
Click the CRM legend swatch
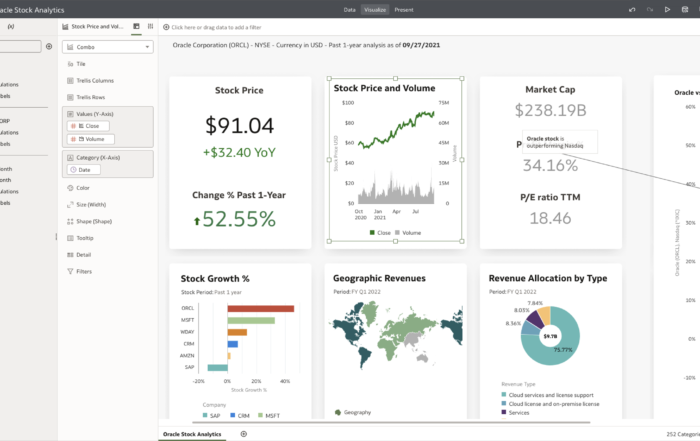click(x=233, y=415)
